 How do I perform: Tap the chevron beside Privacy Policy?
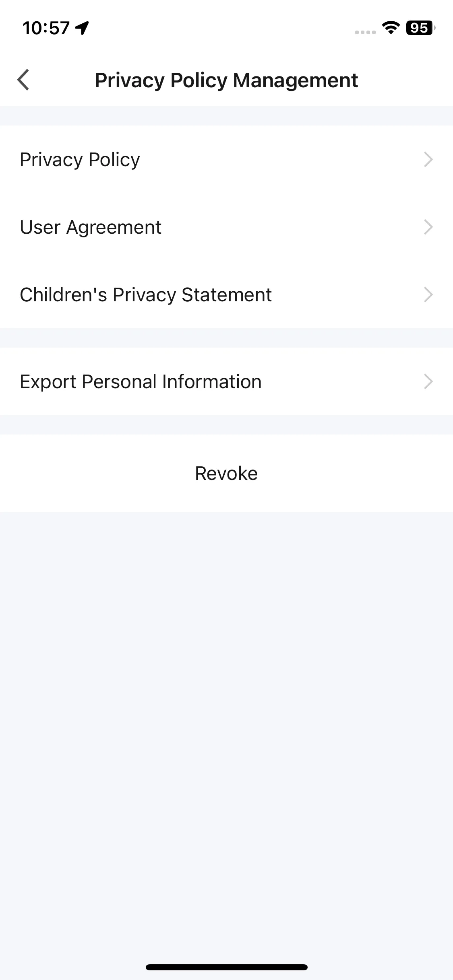pos(428,159)
